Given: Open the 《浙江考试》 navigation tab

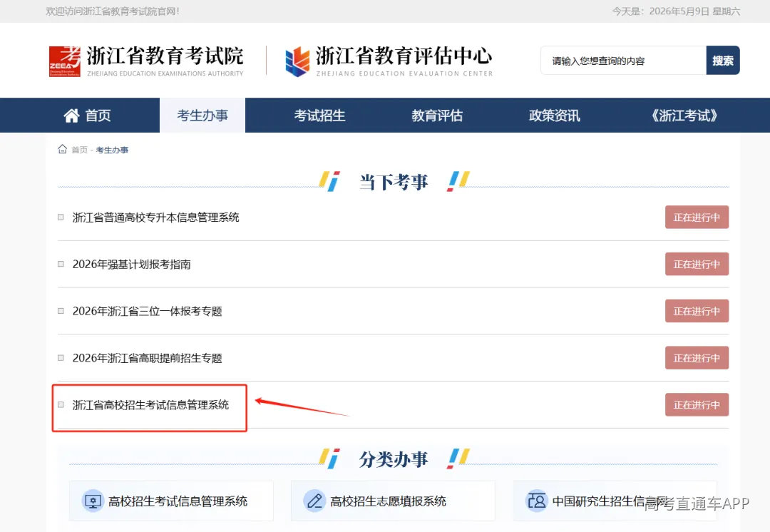Looking at the screenshot, I should coord(684,116).
